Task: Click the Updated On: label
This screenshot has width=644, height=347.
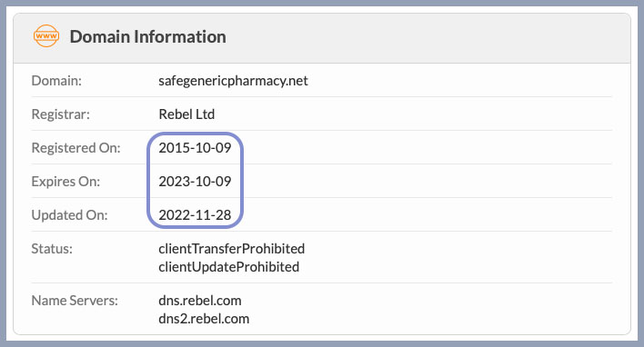Action: pyautogui.click(x=69, y=215)
